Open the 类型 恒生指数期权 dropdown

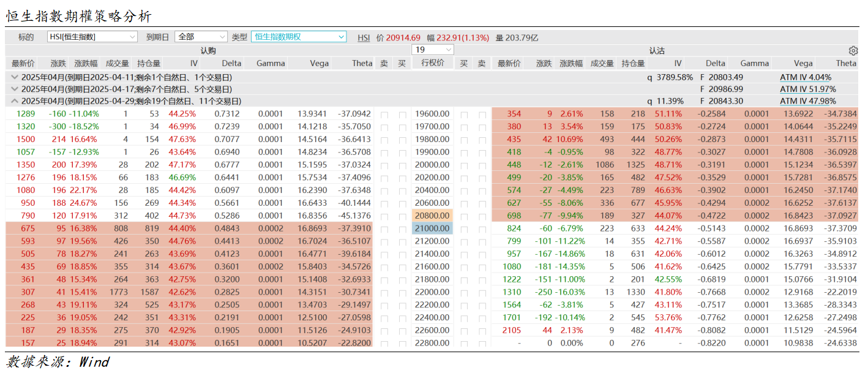click(299, 37)
